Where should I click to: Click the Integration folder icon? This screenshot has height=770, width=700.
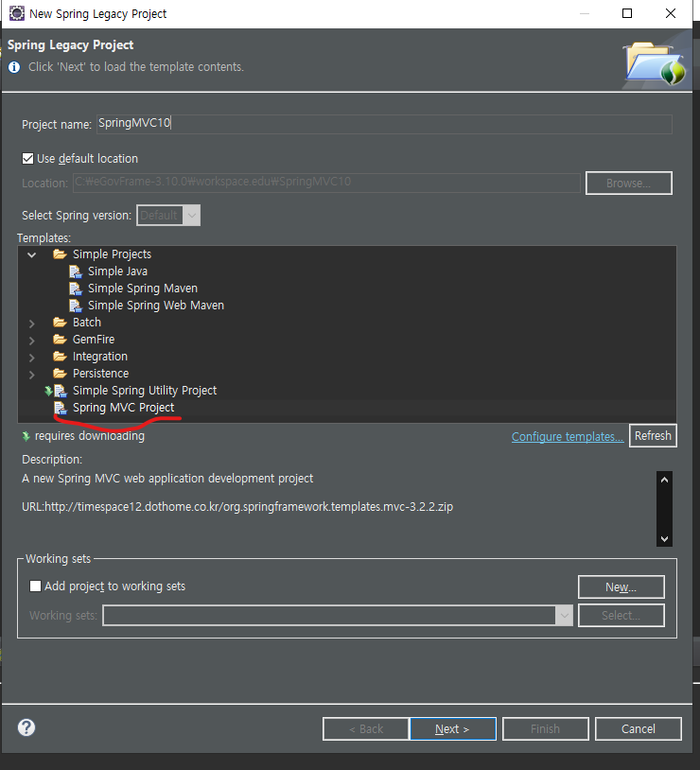coord(60,357)
